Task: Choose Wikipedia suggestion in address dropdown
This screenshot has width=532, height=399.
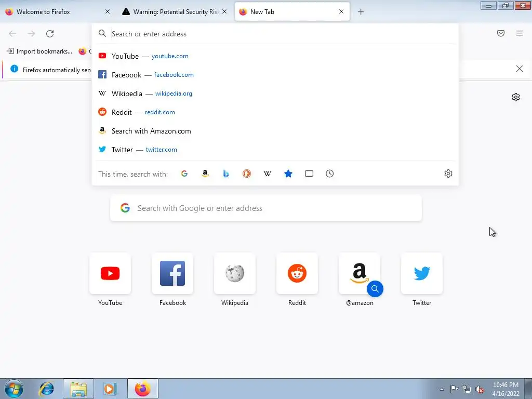Action: point(275,94)
